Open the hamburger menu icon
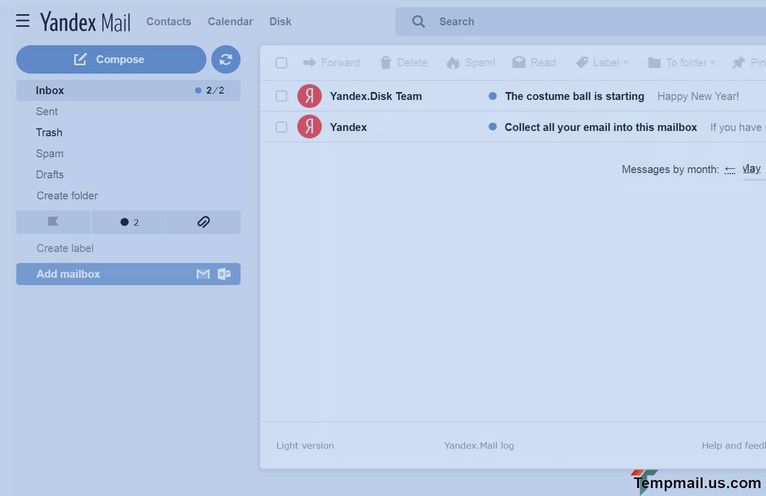 22,21
